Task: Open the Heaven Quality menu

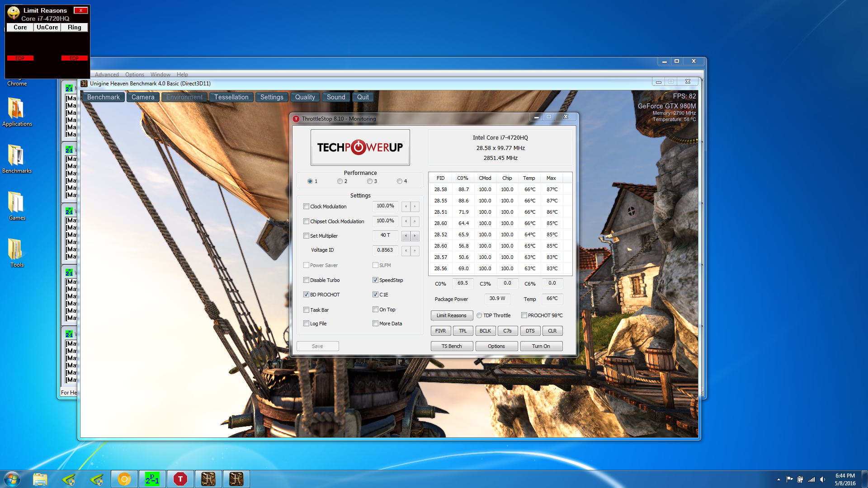Action: 305,97
